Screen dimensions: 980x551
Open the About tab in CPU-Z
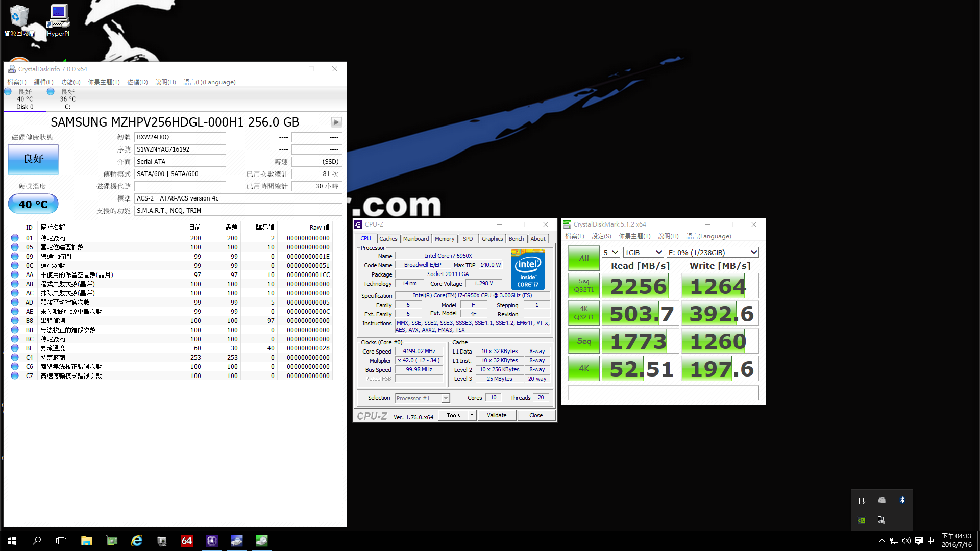pyautogui.click(x=538, y=239)
